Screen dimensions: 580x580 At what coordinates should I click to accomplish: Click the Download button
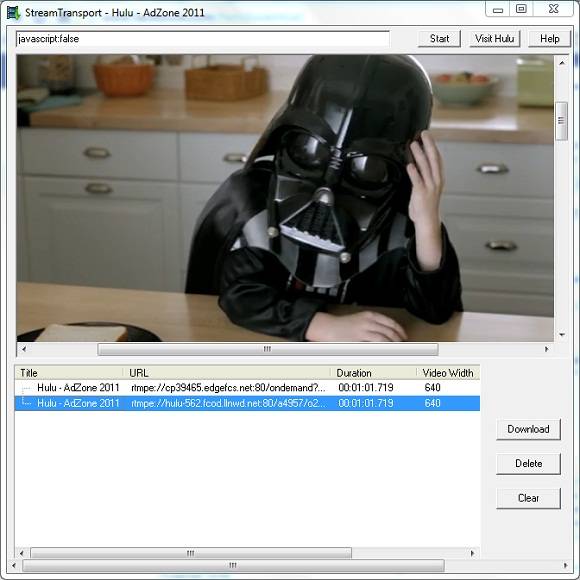click(528, 429)
